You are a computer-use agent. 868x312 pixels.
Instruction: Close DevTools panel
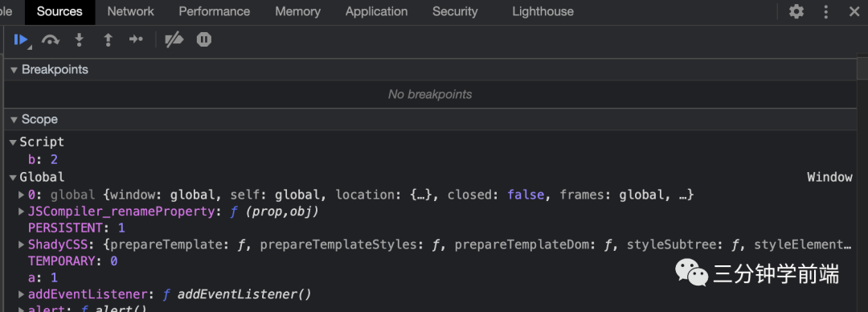854,11
